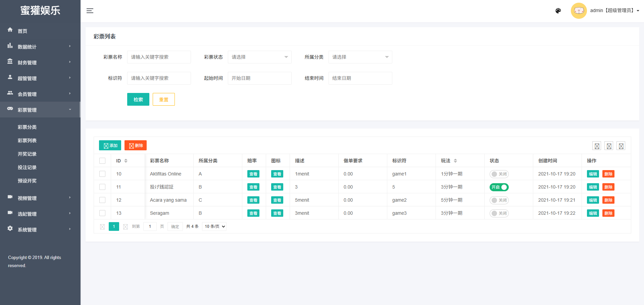
Task: Turn off the 开启 status switch in row 11
Action: tap(499, 187)
